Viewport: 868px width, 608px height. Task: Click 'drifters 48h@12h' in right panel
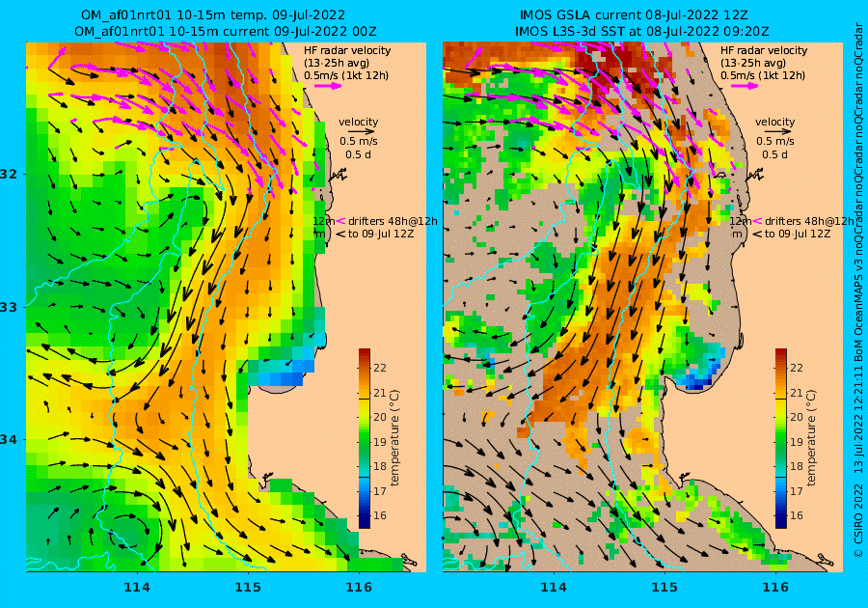click(x=809, y=222)
